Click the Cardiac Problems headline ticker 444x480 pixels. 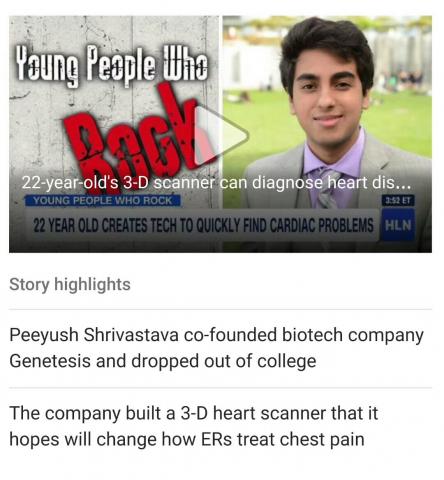pos(203,226)
